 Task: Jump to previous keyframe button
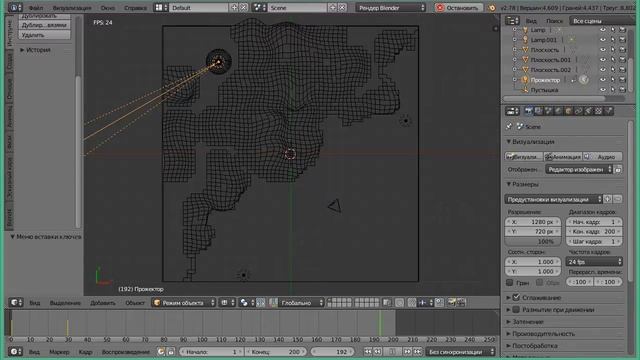click(378, 352)
